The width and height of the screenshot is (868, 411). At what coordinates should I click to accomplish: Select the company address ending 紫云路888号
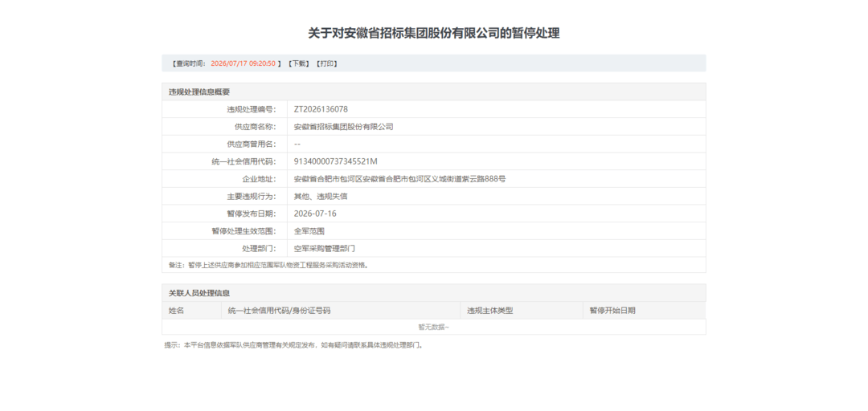pyautogui.click(x=399, y=179)
